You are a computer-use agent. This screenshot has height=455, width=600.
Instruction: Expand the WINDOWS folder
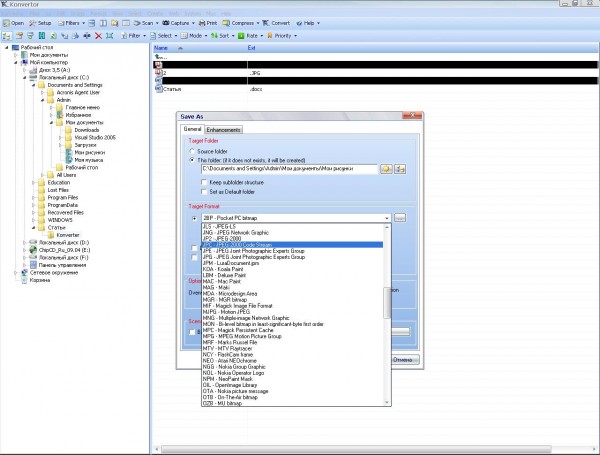click(33, 220)
